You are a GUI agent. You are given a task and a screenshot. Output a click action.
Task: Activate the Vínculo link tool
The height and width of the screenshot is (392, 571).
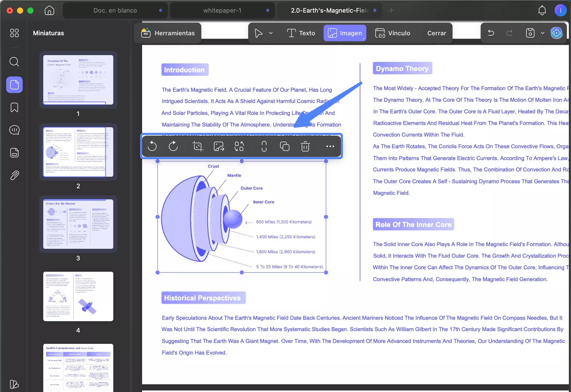(x=393, y=33)
